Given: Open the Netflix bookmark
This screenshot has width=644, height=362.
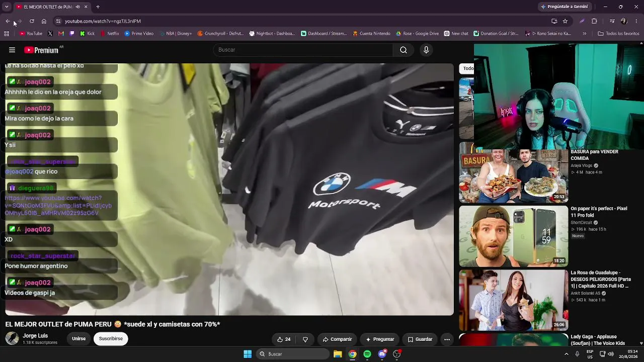Looking at the screenshot, I should (110, 34).
